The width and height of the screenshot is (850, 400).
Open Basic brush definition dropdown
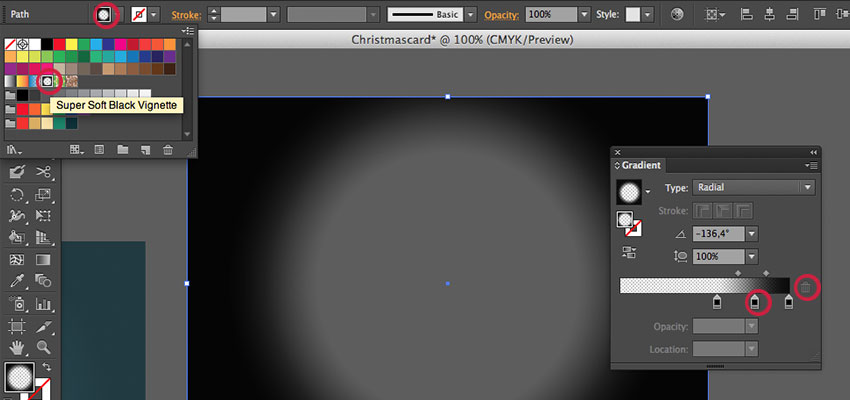pyautogui.click(x=471, y=15)
